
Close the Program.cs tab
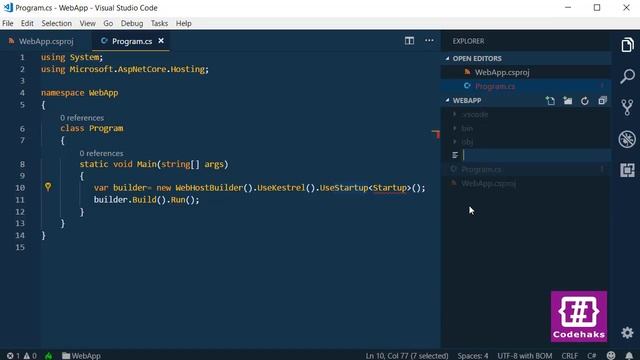coord(161,41)
